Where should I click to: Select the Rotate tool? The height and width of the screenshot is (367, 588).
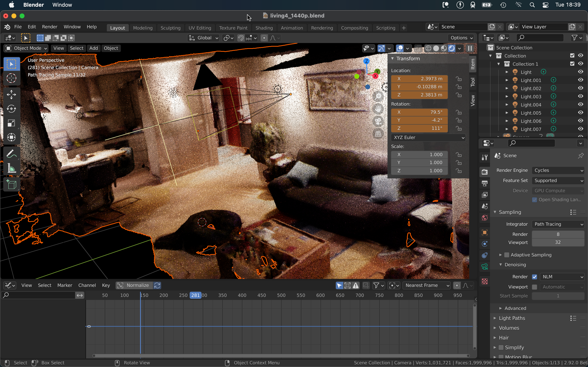[x=11, y=109]
